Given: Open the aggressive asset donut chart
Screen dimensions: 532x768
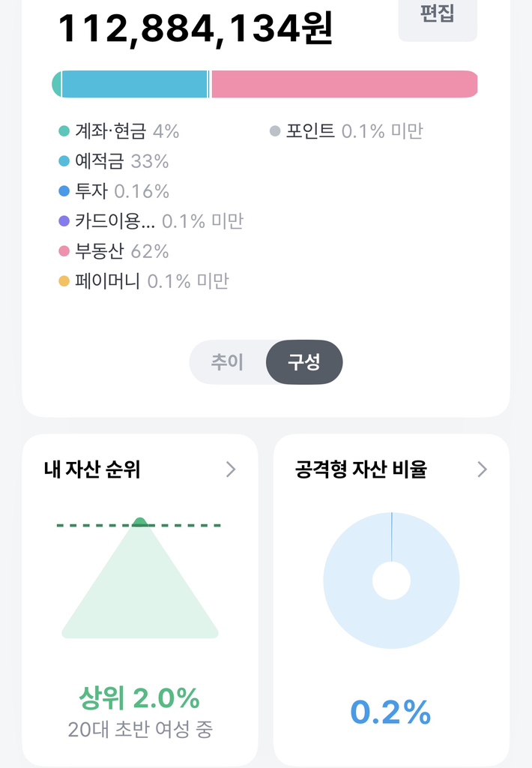Looking at the screenshot, I should (x=391, y=581).
